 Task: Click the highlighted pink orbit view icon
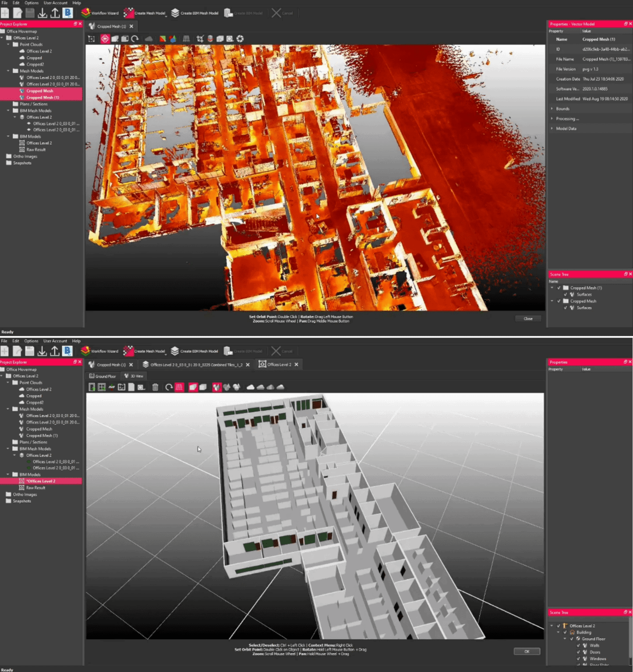pyautogui.click(x=105, y=39)
